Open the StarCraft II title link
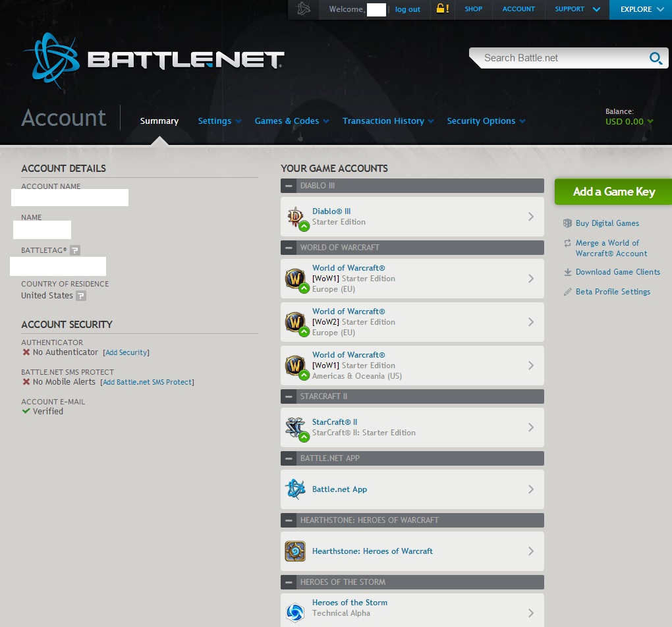The height and width of the screenshot is (627, 672). (x=335, y=422)
